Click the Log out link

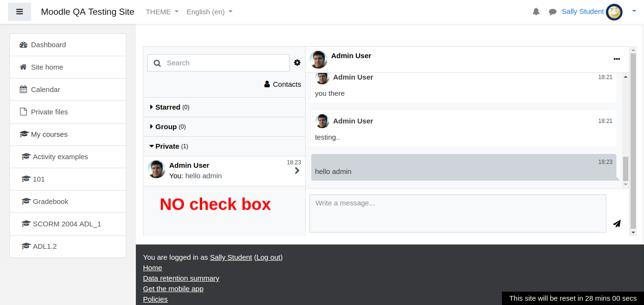click(269, 257)
